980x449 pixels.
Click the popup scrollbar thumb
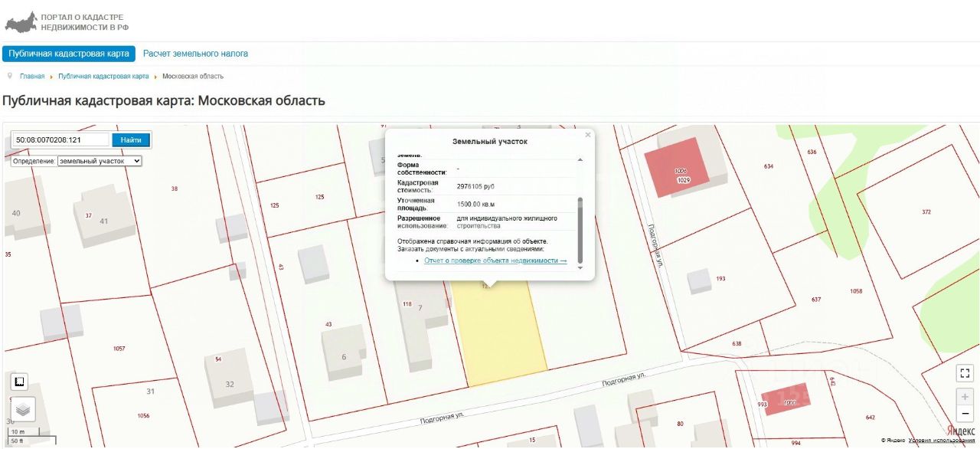(x=580, y=229)
